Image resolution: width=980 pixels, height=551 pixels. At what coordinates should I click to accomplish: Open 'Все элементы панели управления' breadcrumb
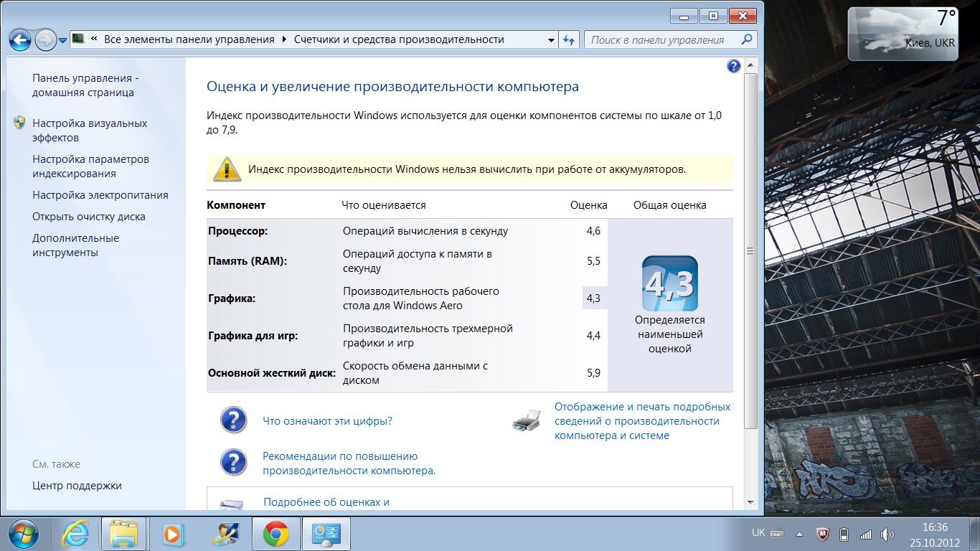[189, 39]
